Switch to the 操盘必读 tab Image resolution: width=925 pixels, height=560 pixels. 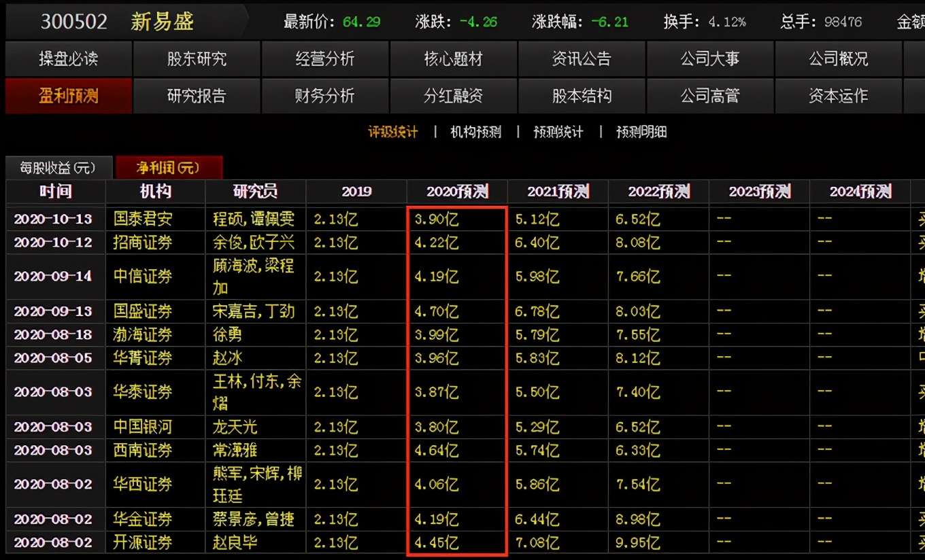(67, 58)
